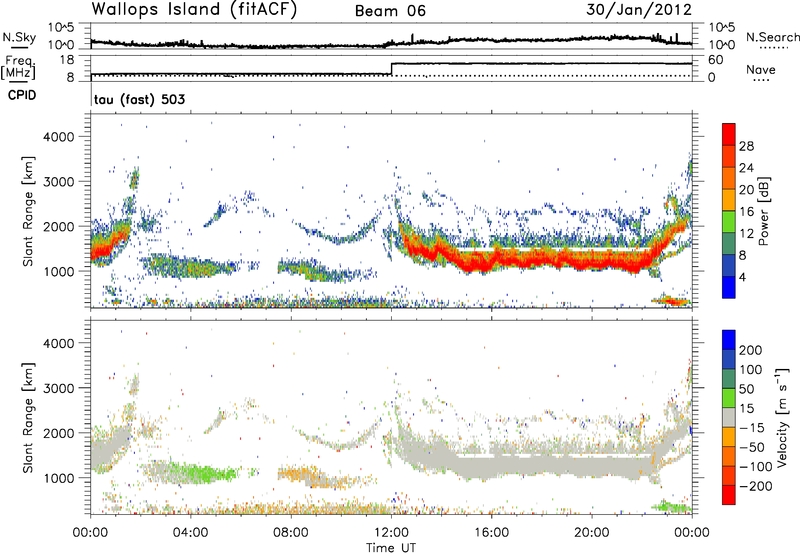The height and width of the screenshot is (554, 800).
Task: Click the 'CPID' label
Action: [x=22, y=95]
